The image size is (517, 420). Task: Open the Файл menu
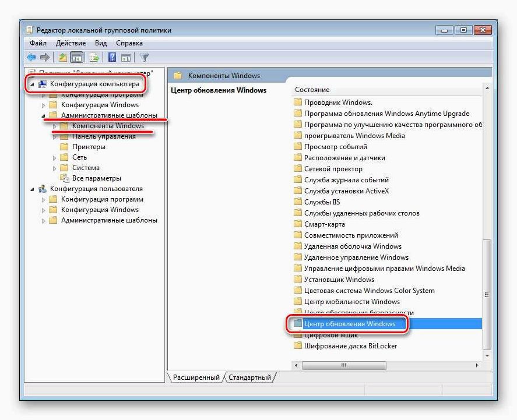click(x=38, y=43)
